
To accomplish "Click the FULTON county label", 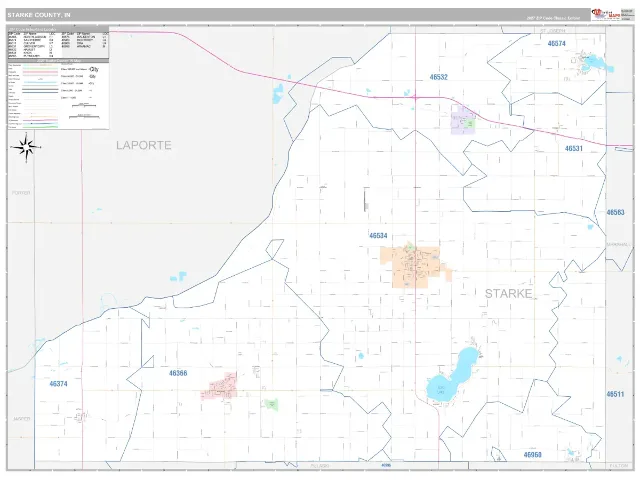I will click(x=619, y=466).
